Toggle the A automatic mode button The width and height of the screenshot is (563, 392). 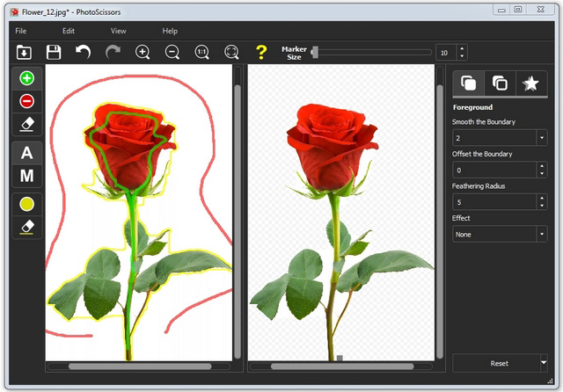[x=26, y=152]
